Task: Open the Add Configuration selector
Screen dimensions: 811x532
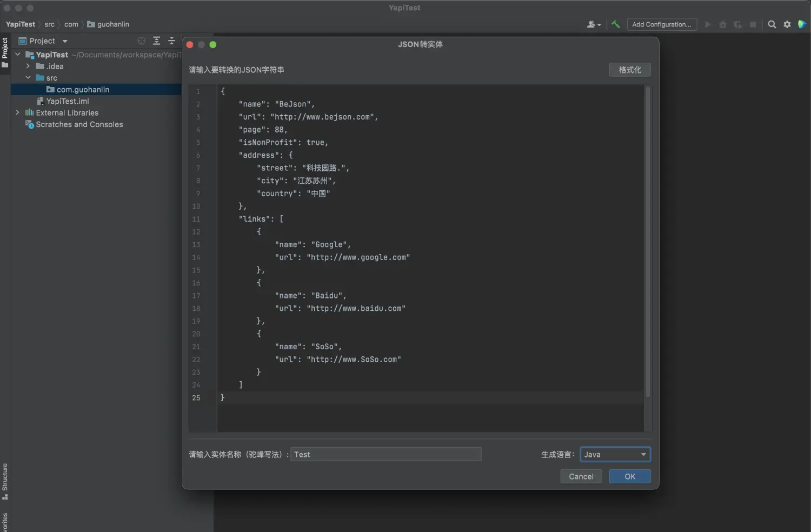Action: 662,24
